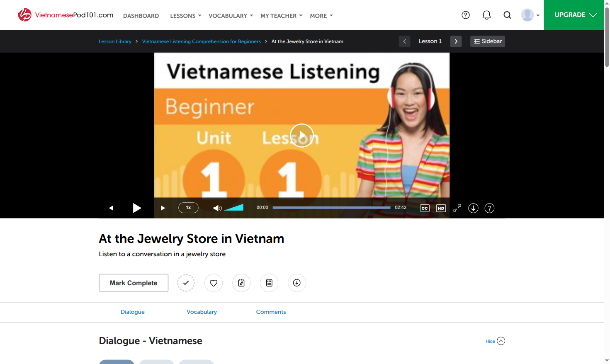
Task: Open Vietnamese Listening Comprehension for Beginners link
Action: click(201, 41)
